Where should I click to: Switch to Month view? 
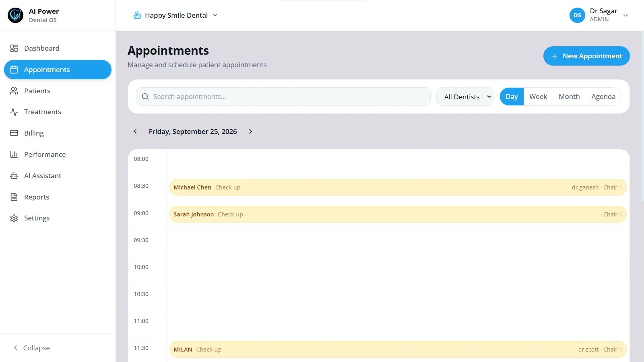tap(569, 97)
